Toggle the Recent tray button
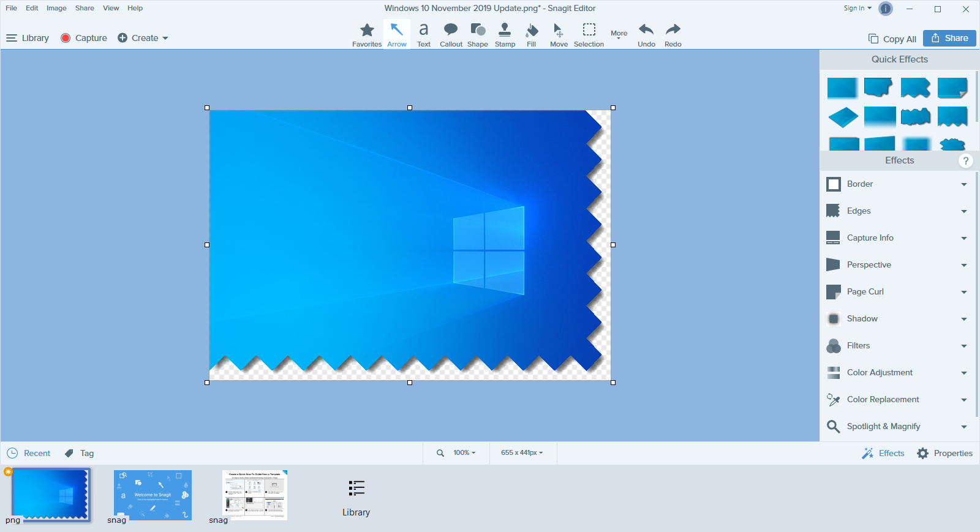 [x=28, y=454]
